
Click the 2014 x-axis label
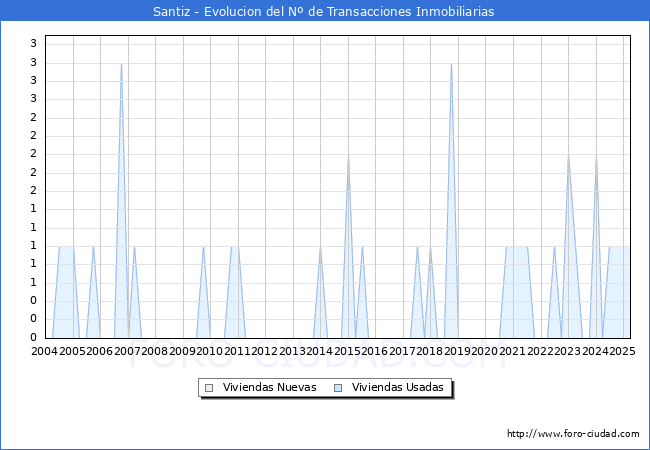pyautogui.click(x=320, y=351)
